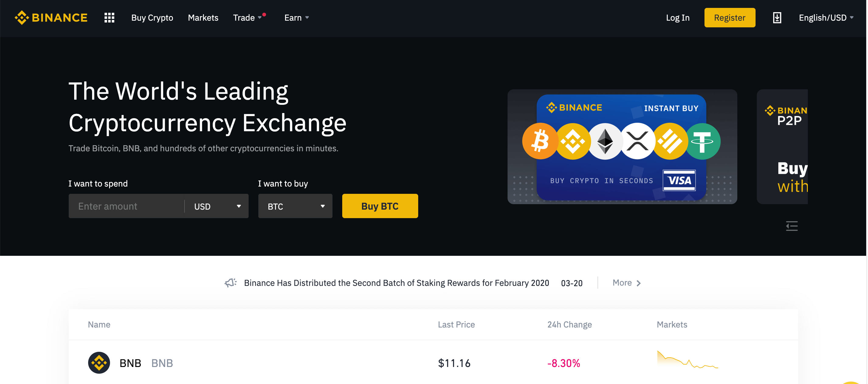Open the apps grid menu icon
868x384 pixels.
point(109,18)
